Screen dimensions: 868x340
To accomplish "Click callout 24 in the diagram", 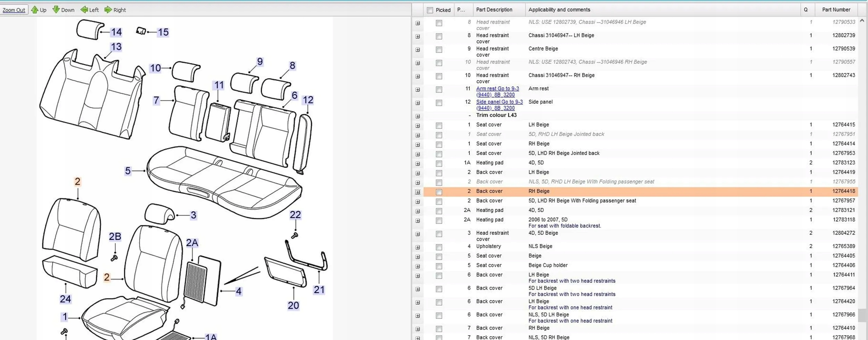I will [65, 299].
